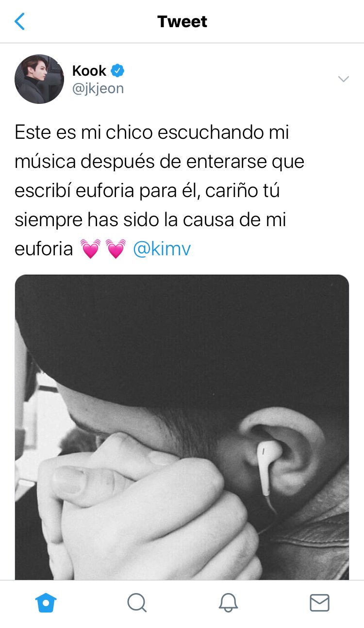The image size is (364, 628).
Task: Open the @kimv mention
Action: tap(162, 249)
